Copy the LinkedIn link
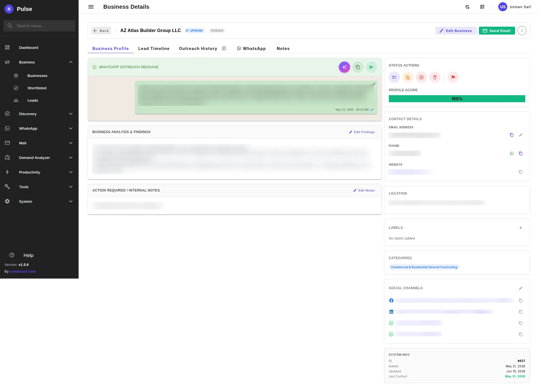 [x=521, y=312]
